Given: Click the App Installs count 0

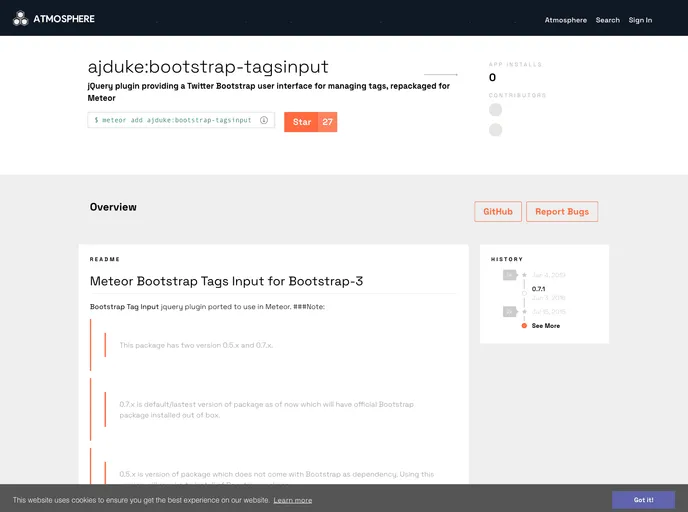Looking at the screenshot, I should pyautogui.click(x=492, y=78).
